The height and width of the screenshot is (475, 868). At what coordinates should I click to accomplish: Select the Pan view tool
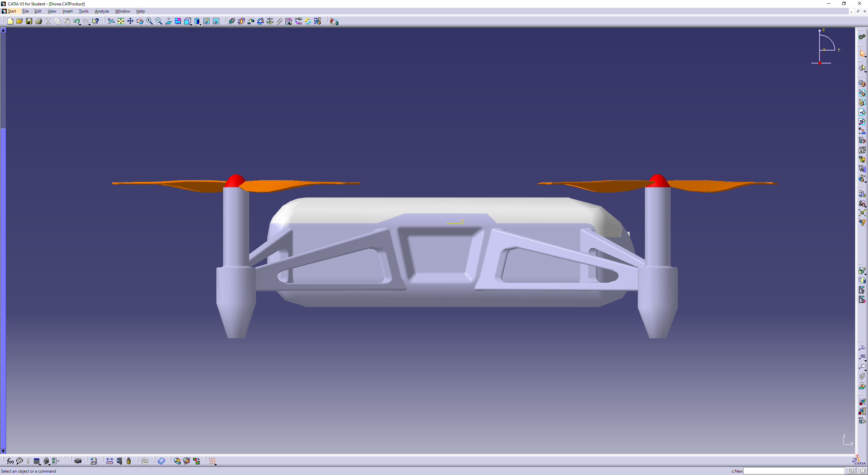coord(130,21)
